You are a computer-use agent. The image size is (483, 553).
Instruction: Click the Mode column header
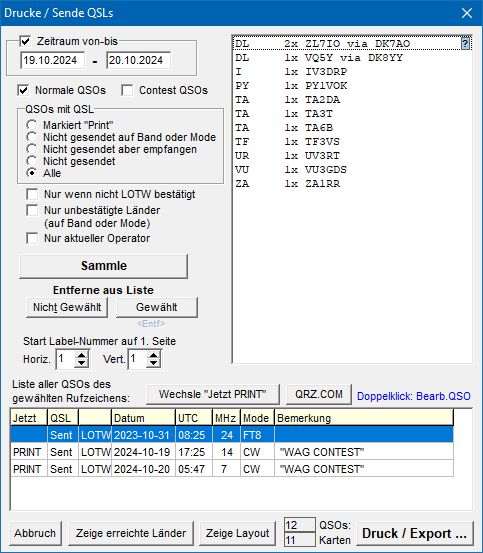[x=257, y=418]
